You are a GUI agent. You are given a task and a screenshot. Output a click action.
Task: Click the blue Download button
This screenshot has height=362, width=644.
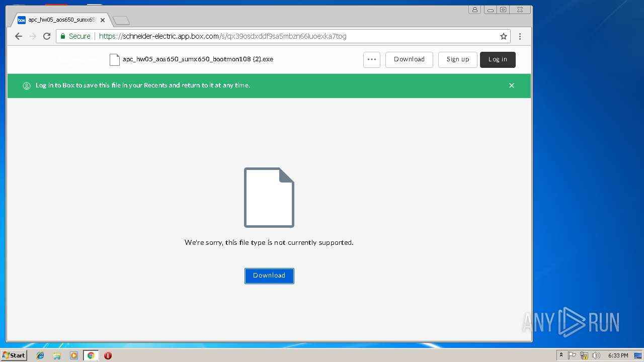pyautogui.click(x=269, y=276)
